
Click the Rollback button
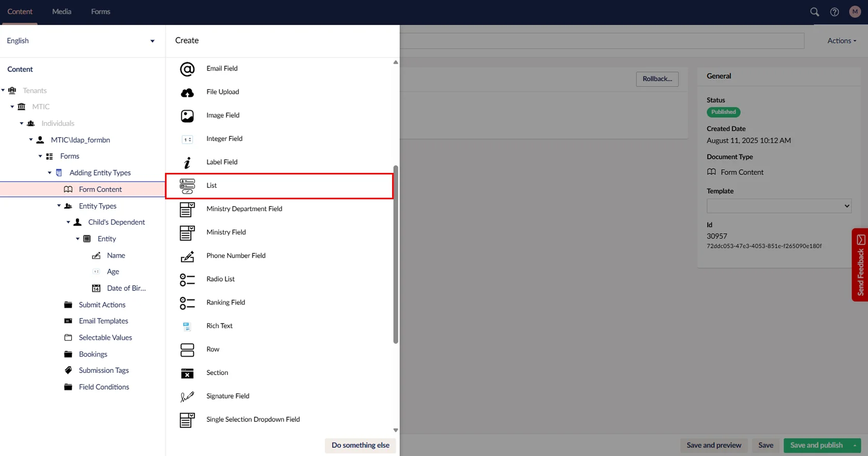pyautogui.click(x=657, y=79)
